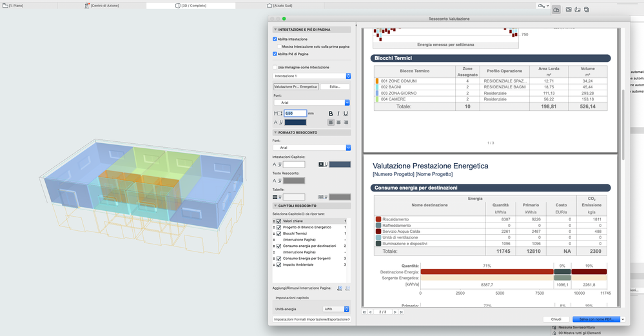Center align header text
The image size is (644, 336).
point(338,123)
